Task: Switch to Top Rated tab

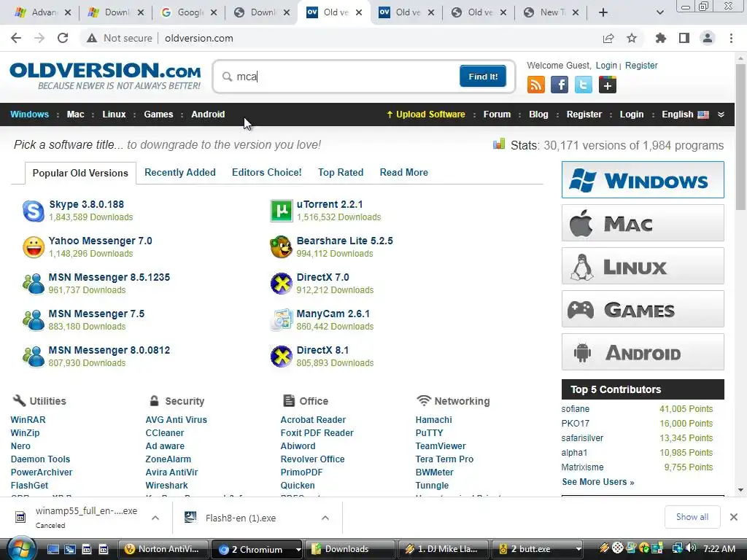Action: coord(341,172)
